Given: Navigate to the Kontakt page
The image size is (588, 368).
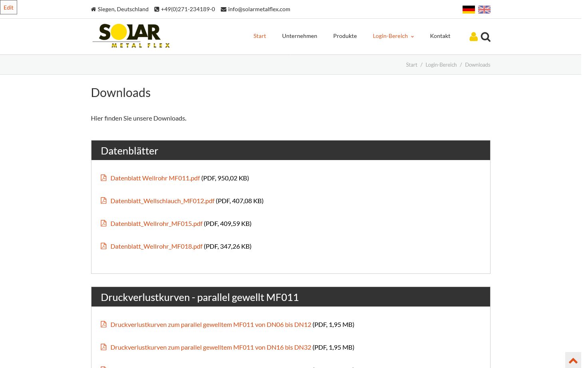Looking at the screenshot, I should tap(440, 36).
